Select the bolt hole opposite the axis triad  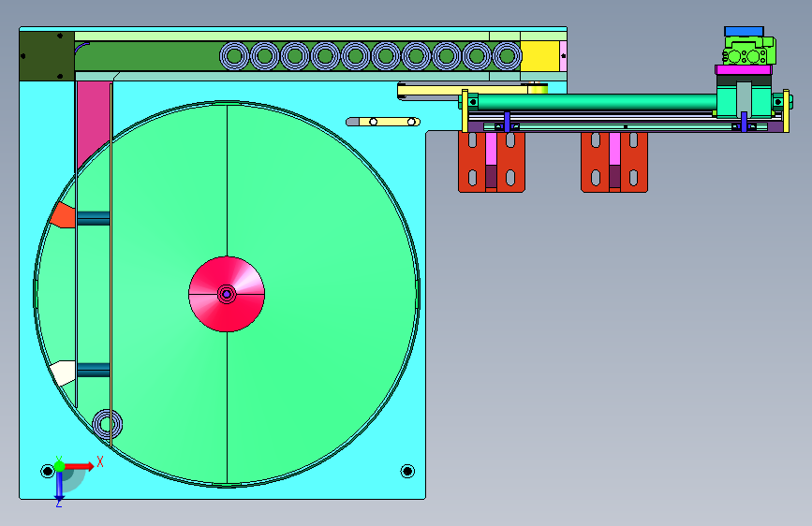pos(407,471)
